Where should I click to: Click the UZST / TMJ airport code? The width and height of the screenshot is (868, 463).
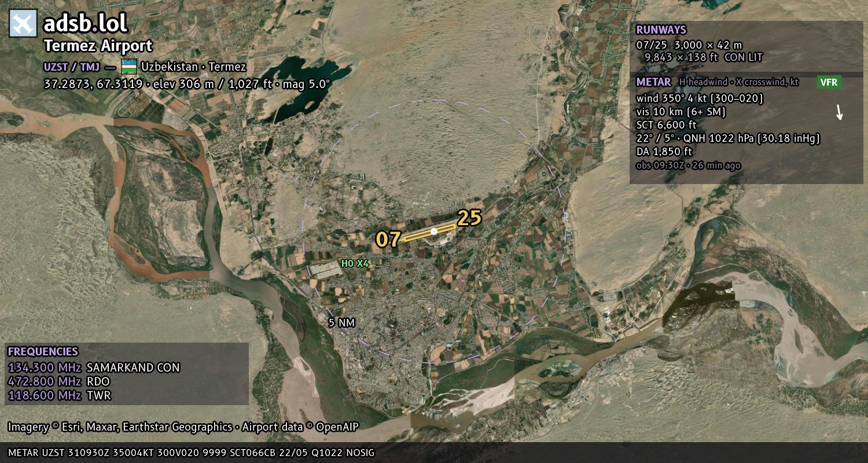click(72, 67)
